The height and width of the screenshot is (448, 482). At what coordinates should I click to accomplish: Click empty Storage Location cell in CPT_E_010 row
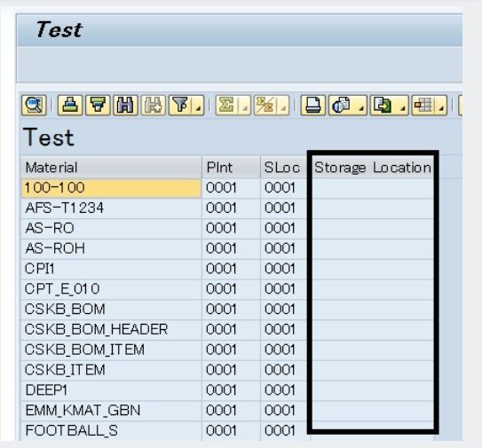tap(373, 289)
